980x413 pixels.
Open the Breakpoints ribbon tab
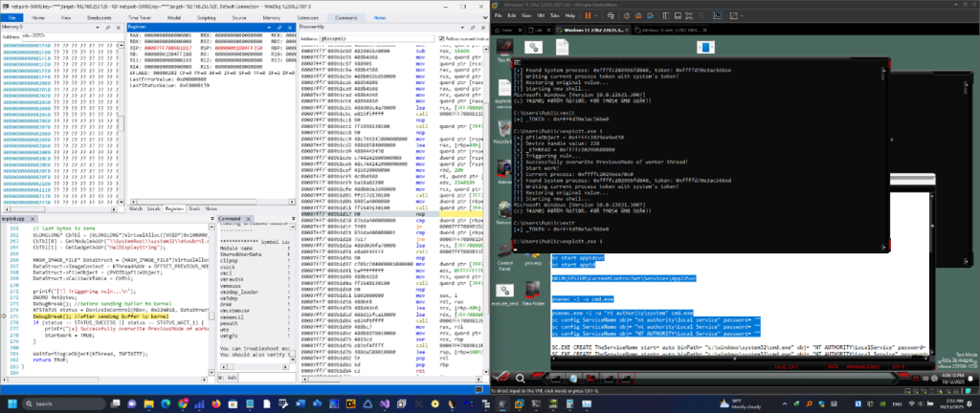point(100,18)
